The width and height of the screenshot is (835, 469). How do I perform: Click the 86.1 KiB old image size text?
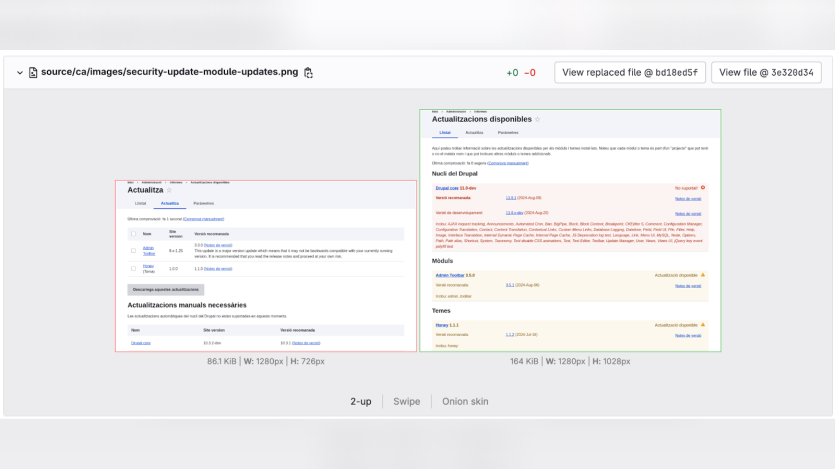point(222,361)
